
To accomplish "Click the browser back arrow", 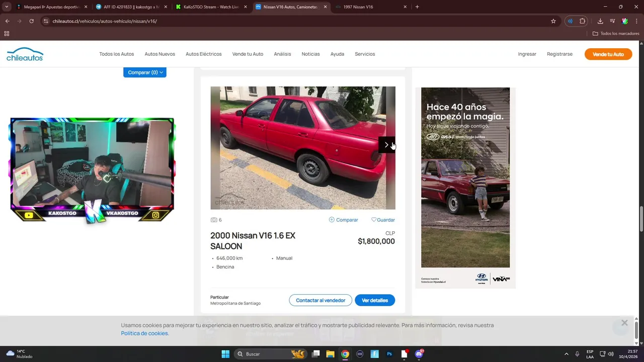I will (7, 21).
